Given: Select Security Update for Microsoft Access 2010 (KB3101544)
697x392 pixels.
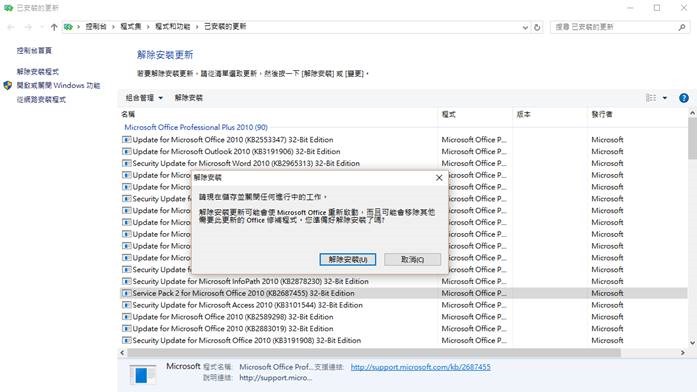Looking at the screenshot, I should pyautogui.click(x=404, y=305).
